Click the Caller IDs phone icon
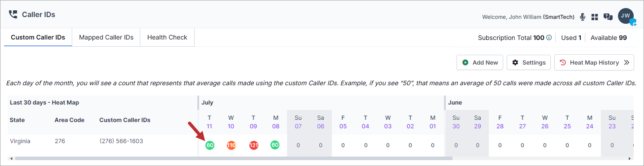 click(x=13, y=14)
